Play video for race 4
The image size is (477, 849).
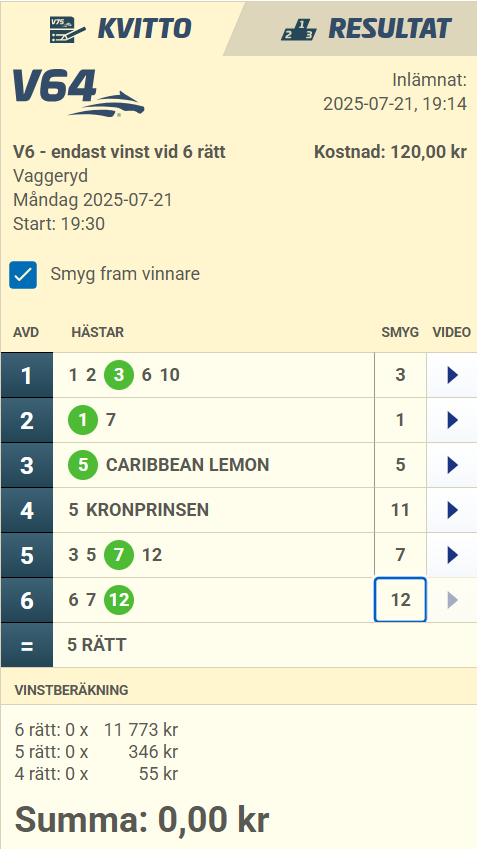453,510
